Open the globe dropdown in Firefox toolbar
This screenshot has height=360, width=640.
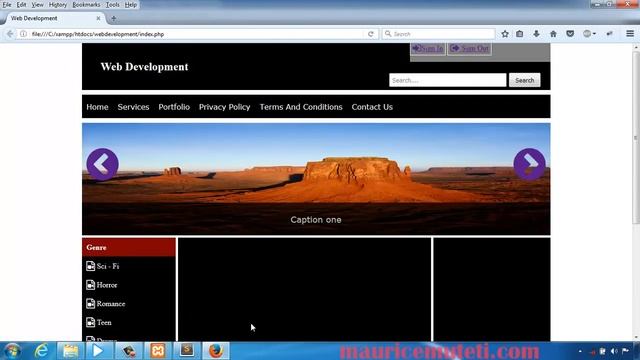[589, 34]
